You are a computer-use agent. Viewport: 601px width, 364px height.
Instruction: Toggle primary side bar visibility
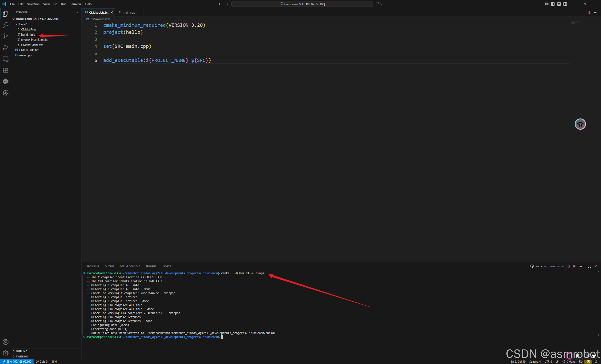click(x=553, y=4)
